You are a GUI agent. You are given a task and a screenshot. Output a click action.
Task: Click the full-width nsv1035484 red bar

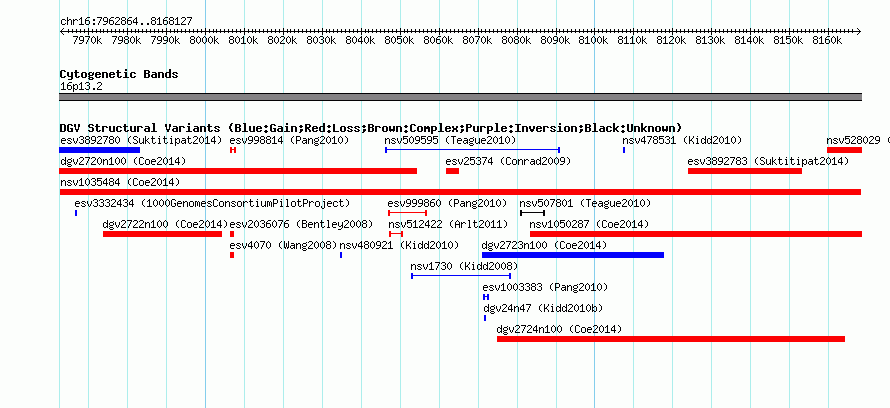460,192
